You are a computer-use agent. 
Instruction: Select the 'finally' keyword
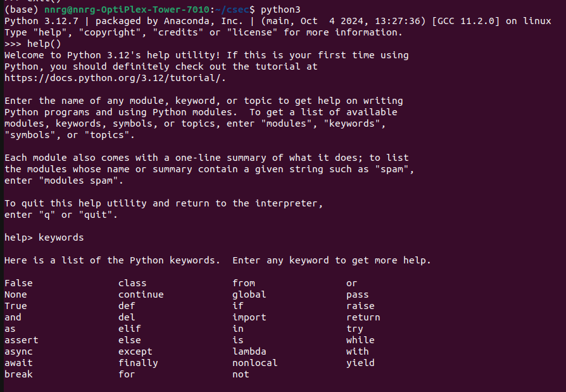[x=138, y=363]
